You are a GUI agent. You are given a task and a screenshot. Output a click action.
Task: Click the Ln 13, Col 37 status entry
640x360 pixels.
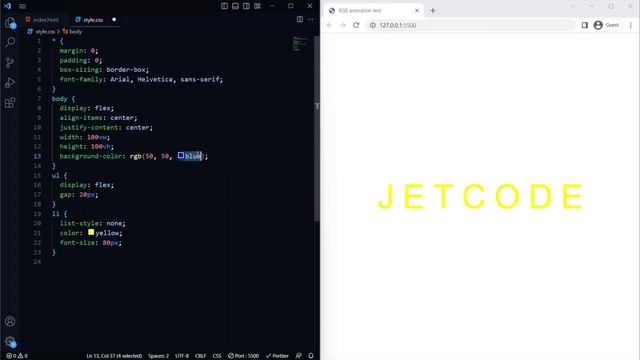click(114, 356)
